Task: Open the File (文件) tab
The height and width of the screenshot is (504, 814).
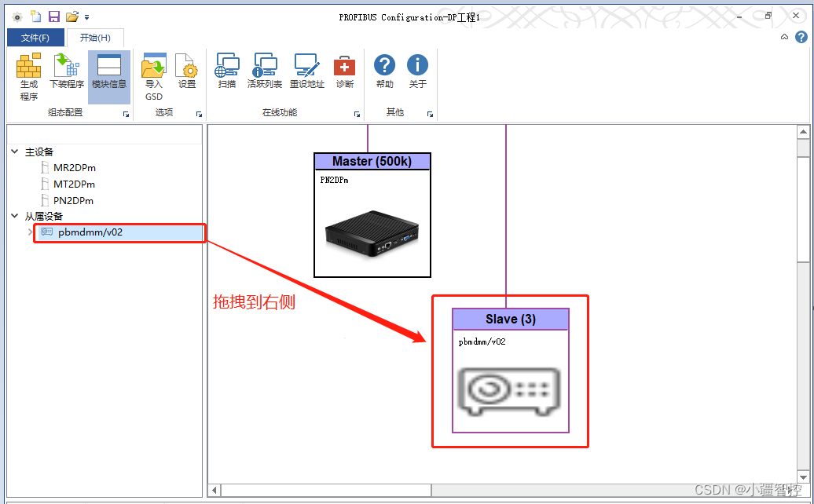Action: tap(35, 38)
